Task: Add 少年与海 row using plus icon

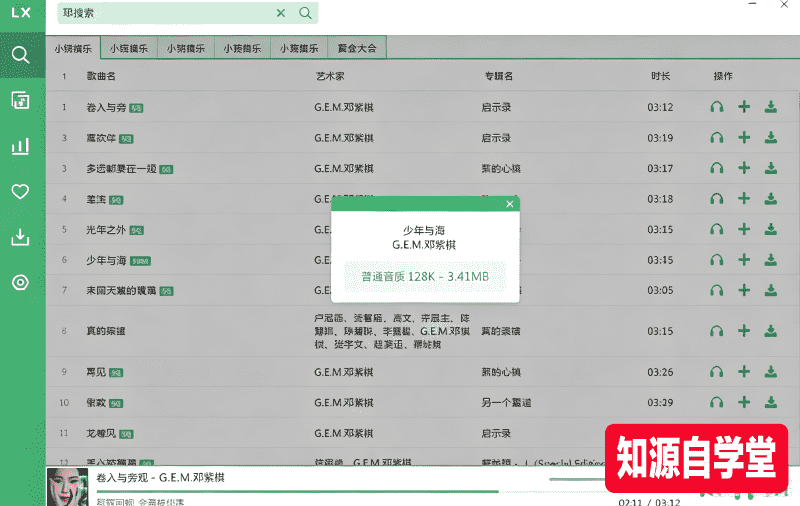Action: point(744,260)
